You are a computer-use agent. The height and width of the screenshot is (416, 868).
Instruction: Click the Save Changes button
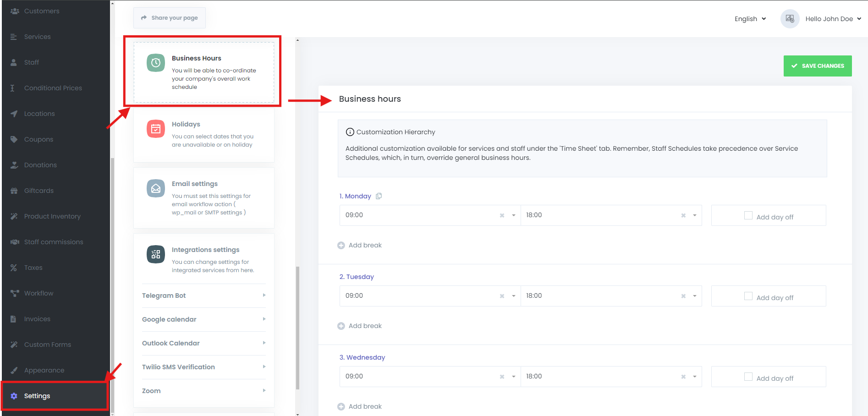(x=817, y=66)
